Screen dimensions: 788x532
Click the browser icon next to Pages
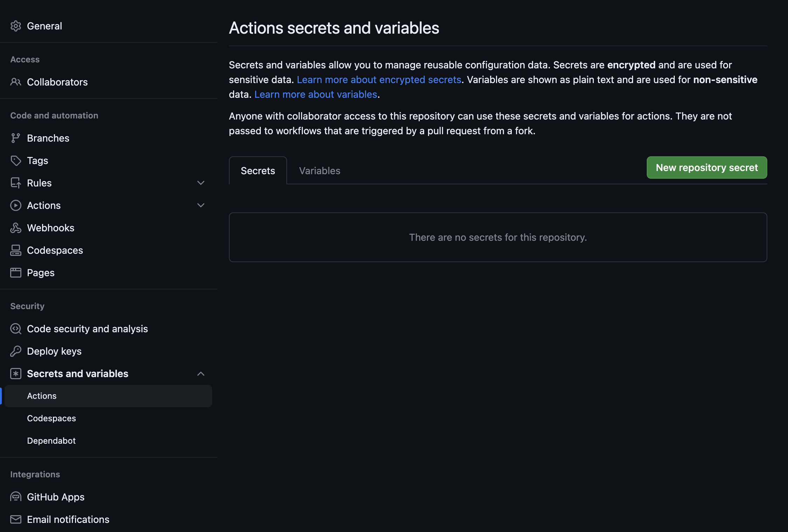(x=16, y=273)
